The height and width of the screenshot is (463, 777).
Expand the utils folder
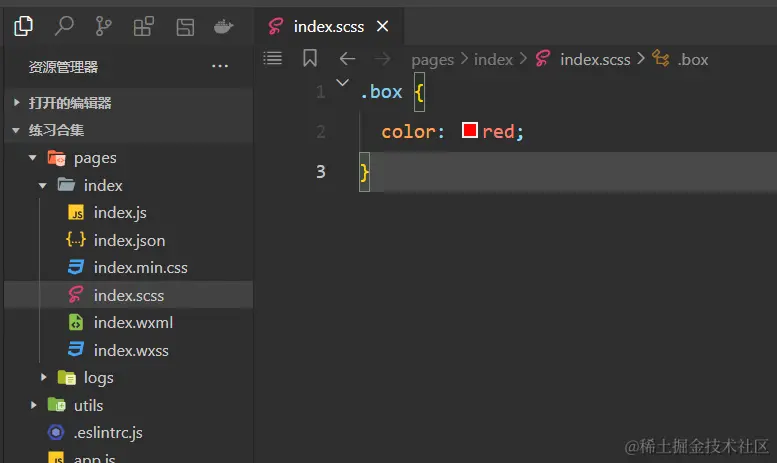[33, 405]
